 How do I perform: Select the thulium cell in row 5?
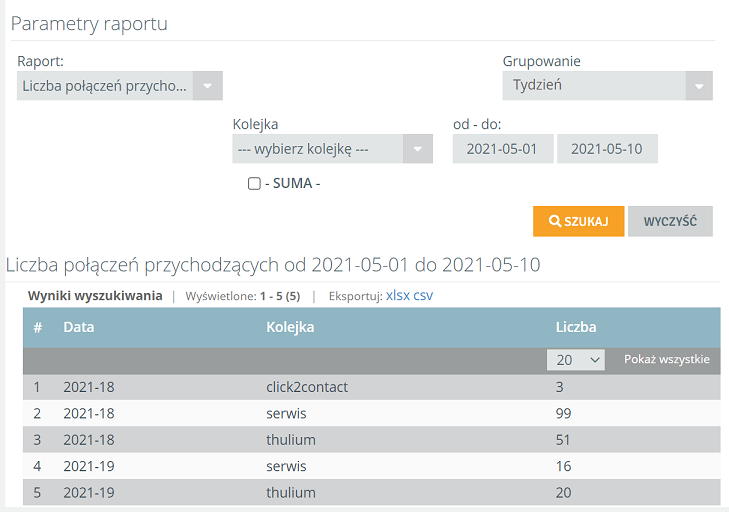point(291,493)
